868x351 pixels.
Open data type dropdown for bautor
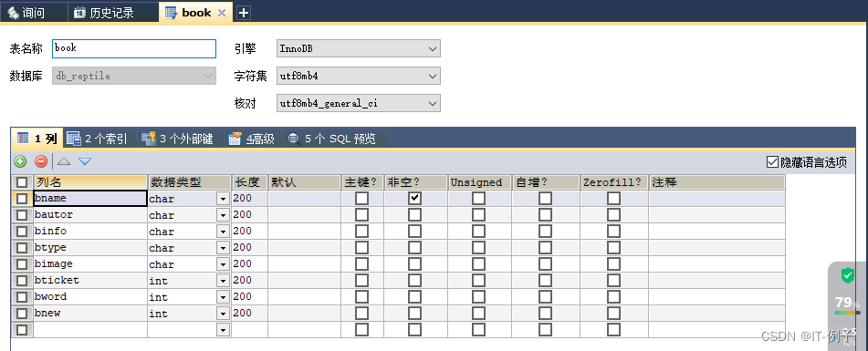tap(223, 215)
